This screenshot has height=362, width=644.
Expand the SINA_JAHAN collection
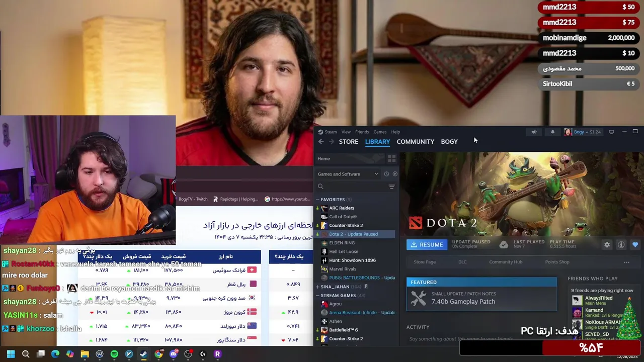coord(317,287)
